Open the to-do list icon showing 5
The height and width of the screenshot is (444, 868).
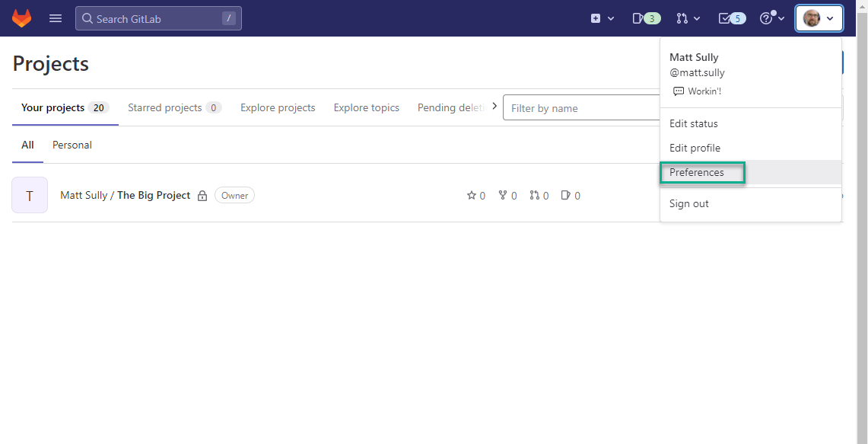[732, 18]
